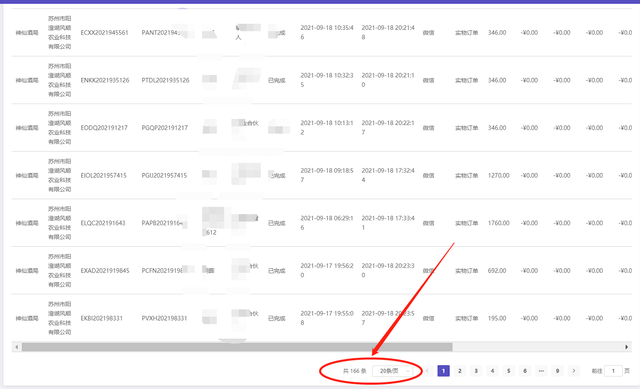Go to page 2

(460, 371)
